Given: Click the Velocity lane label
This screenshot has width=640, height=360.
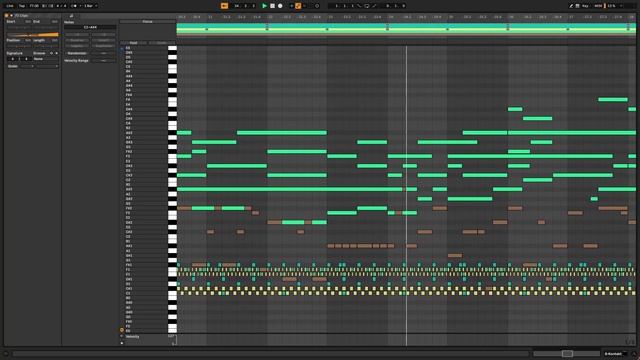Looking at the screenshot, I should pos(133,337).
